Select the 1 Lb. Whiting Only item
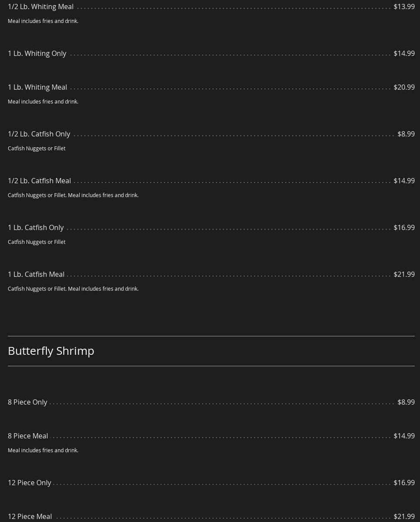Screen dimensions: 420x522 (x=37, y=53)
